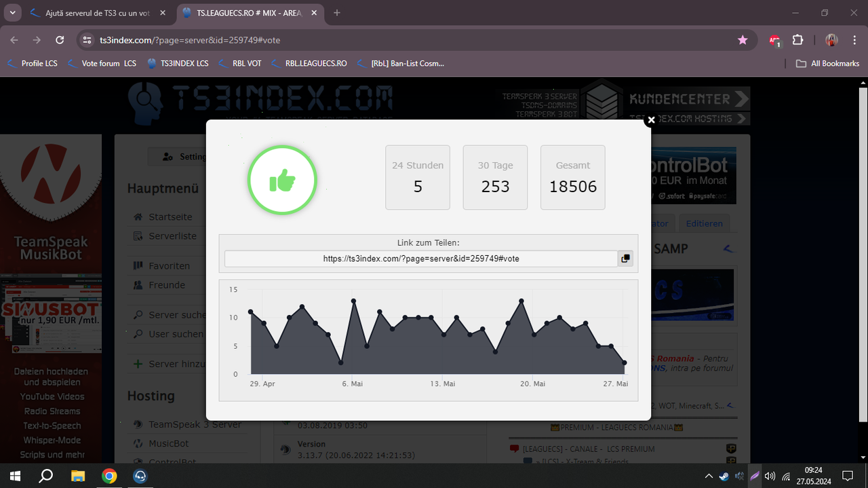
Task: Click the Gesamt total votes box
Action: point(573,177)
